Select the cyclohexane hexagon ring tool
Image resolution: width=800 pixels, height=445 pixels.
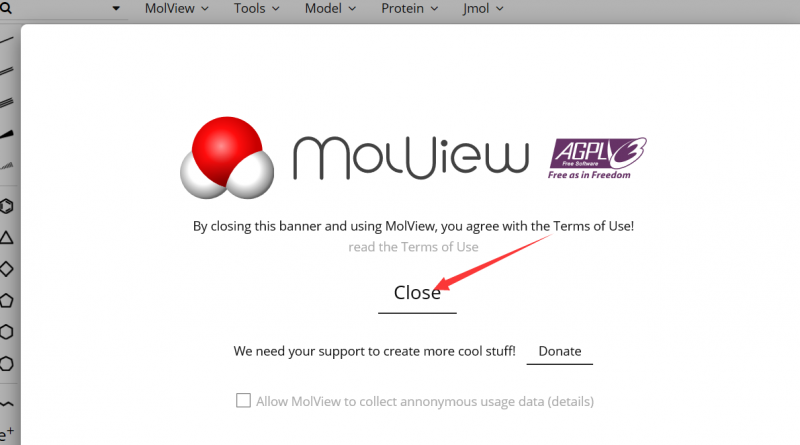coord(6,332)
